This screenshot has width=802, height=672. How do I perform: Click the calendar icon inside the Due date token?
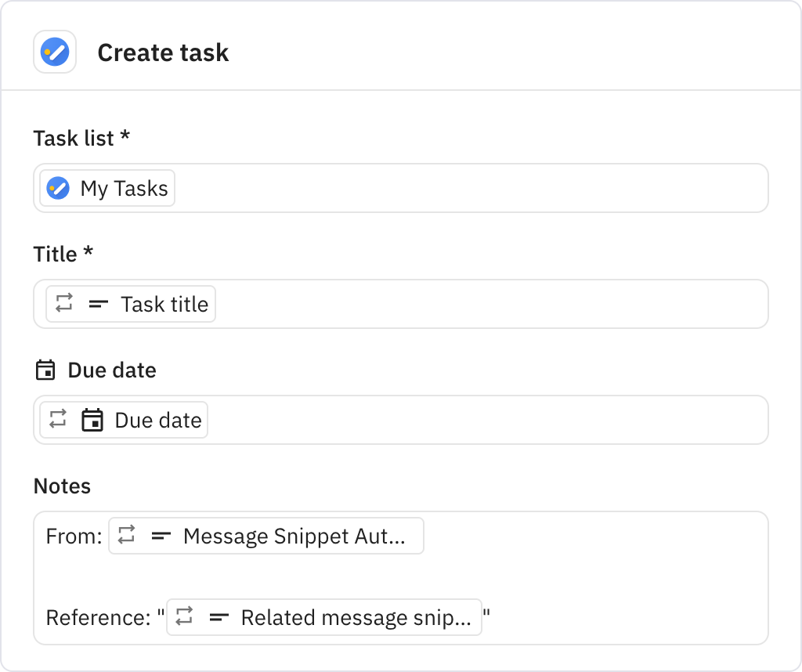(92, 420)
